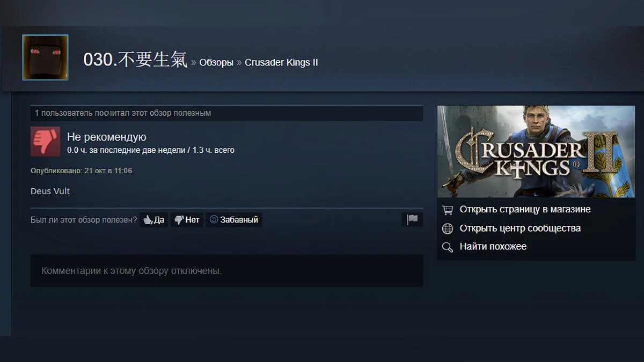Click the Не рекомендую review heading

point(106,137)
